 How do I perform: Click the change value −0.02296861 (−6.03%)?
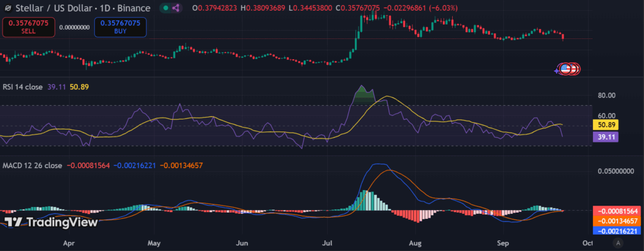coord(421,8)
